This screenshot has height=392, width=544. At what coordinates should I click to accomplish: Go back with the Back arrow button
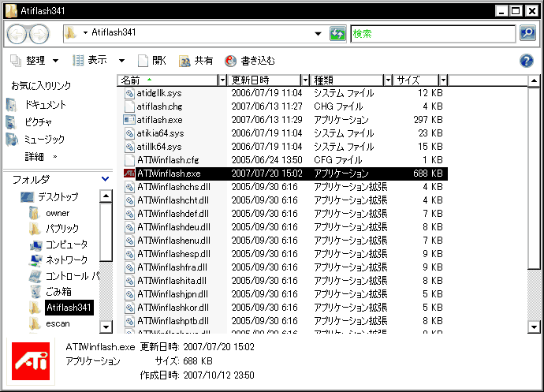17,34
